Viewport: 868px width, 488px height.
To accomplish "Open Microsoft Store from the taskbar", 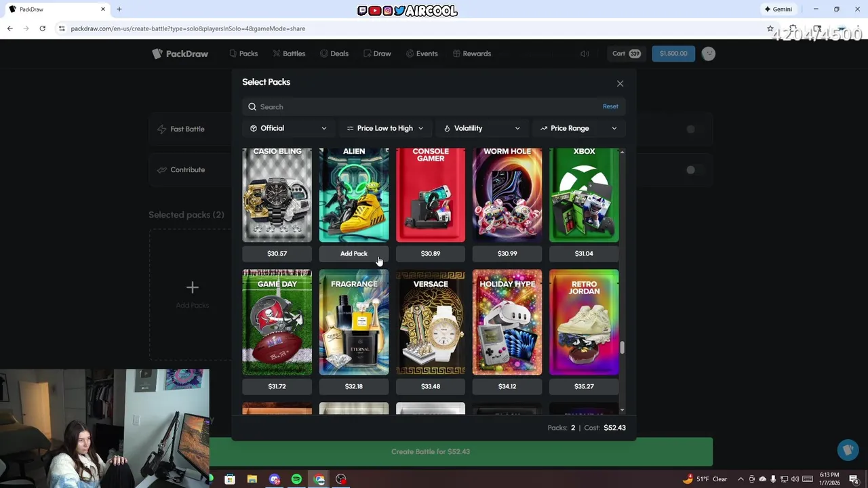I will click(x=230, y=479).
